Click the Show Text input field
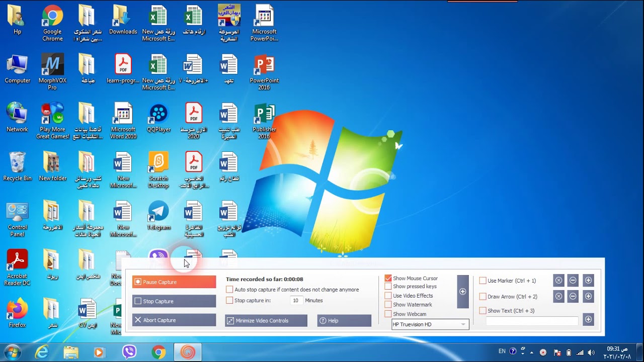Viewport: 644px width, 362px height. coord(532,321)
